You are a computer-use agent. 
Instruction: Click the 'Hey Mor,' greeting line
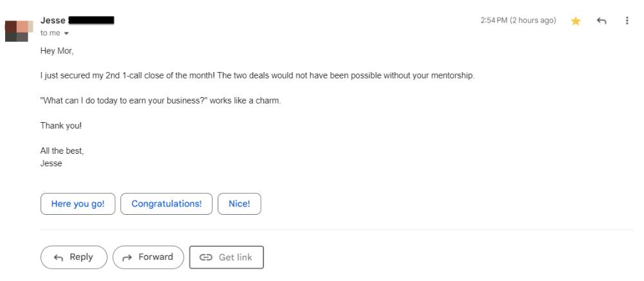pos(57,51)
